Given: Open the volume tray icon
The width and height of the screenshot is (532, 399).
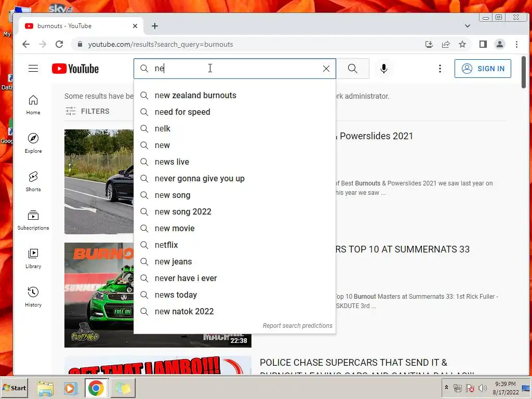Looking at the screenshot, I should pyautogui.click(x=482, y=388).
